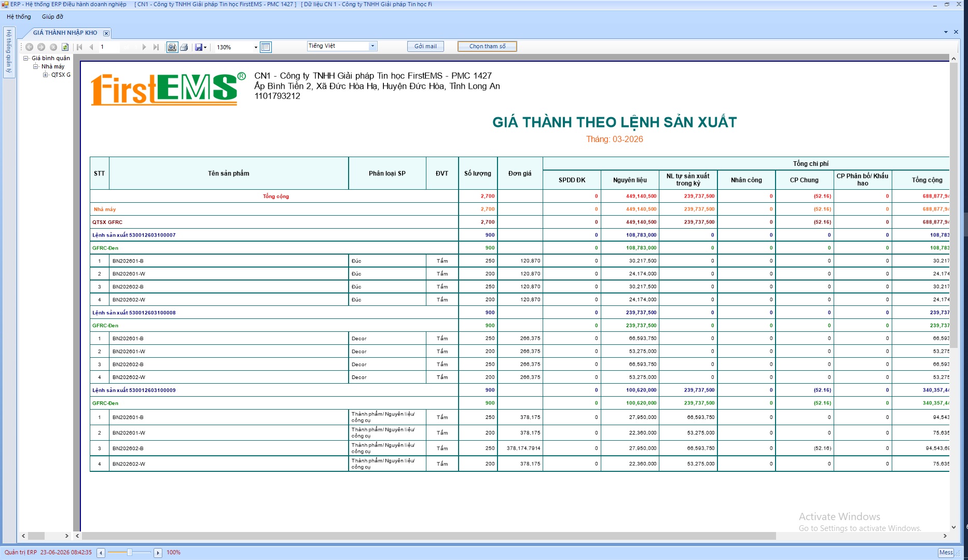Viewport: 968px width, 560px height.
Task: Collapse the Nhà máy tree node
Action: click(36, 66)
